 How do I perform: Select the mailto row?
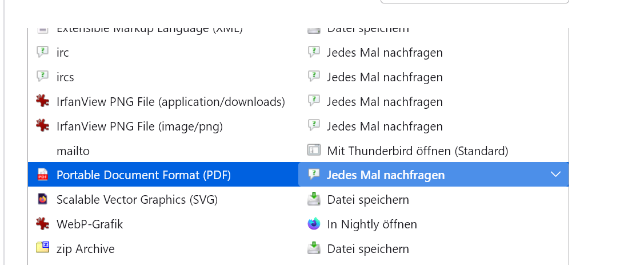coord(73,151)
